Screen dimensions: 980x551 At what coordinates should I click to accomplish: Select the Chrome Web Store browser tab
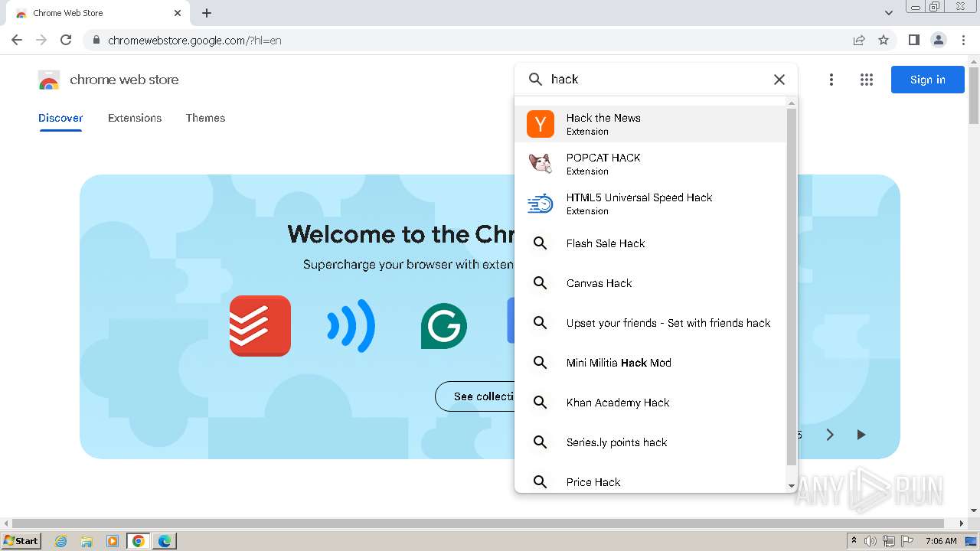point(99,13)
